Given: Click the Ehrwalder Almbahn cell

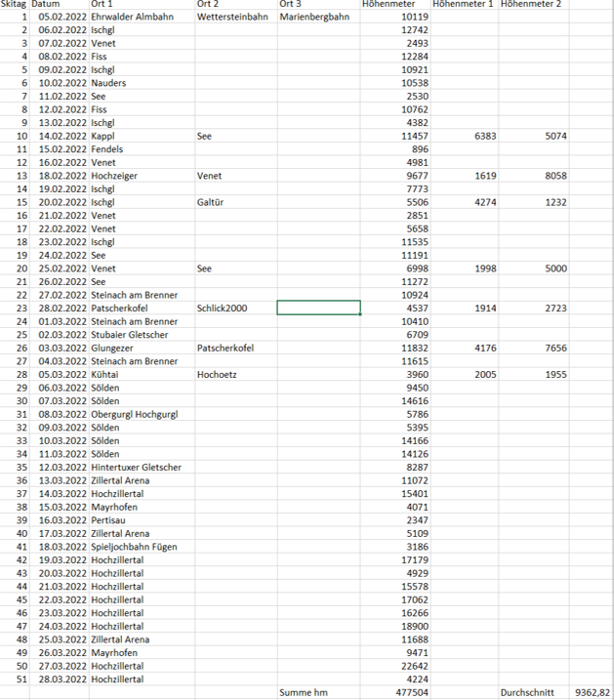Looking at the screenshot, I should (132, 18).
